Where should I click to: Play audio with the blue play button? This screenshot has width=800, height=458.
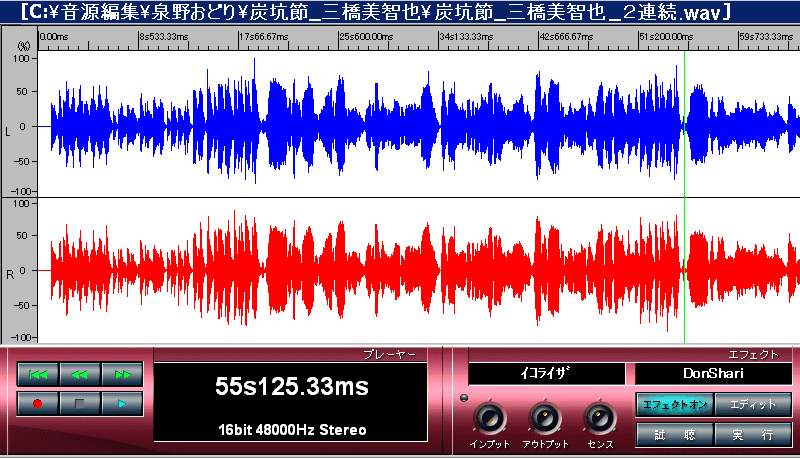coord(122,404)
